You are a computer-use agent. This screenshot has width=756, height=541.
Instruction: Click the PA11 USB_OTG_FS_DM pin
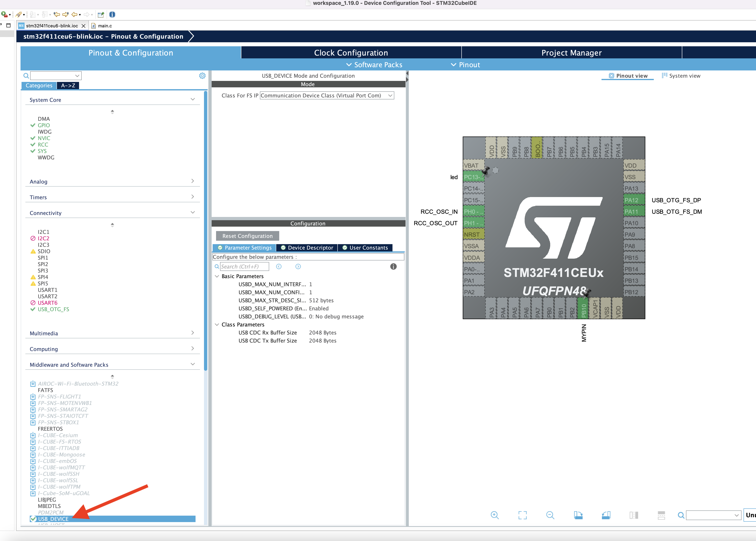click(x=634, y=212)
